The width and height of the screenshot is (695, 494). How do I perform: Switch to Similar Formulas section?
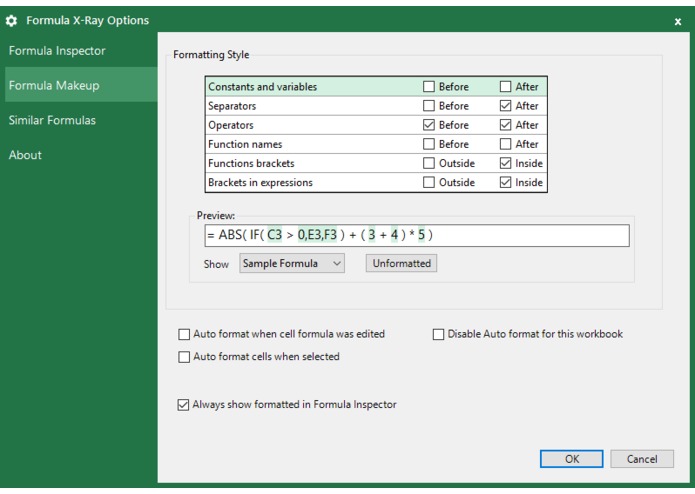point(52,120)
